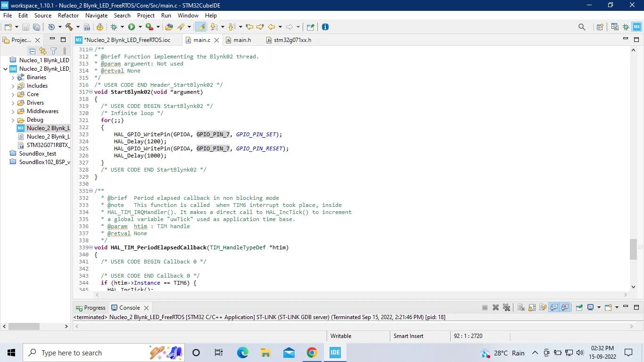Expand the Drivers folder node
Screen dimensions: 644x362
click(x=13, y=103)
